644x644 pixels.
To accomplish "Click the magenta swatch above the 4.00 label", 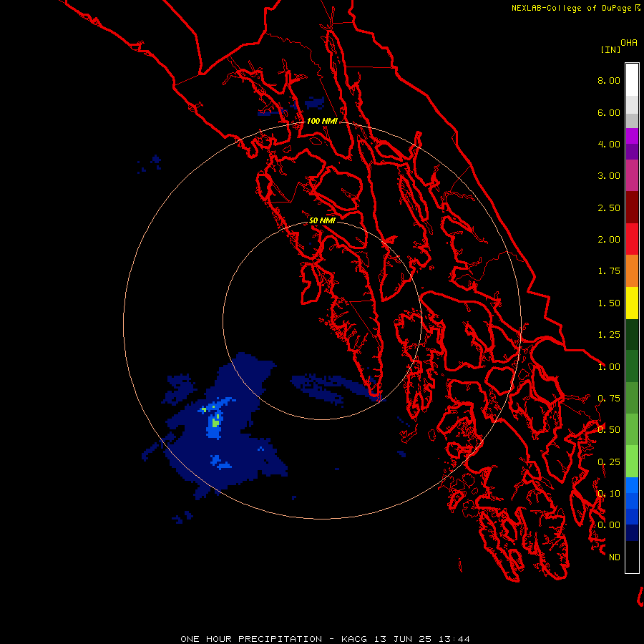I will [632, 136].
